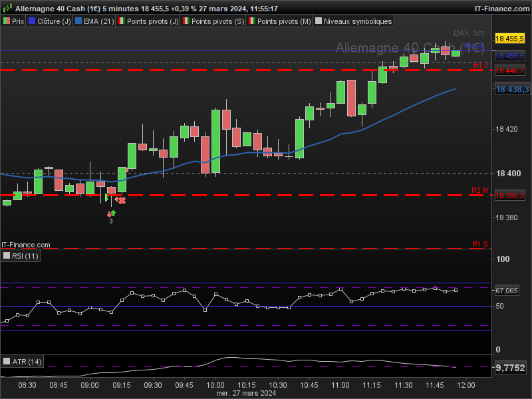The width and height of the screenshot is (532, 399).
Task: Click the Niveaux symboliques grey swatch
Action: point(319,21)
